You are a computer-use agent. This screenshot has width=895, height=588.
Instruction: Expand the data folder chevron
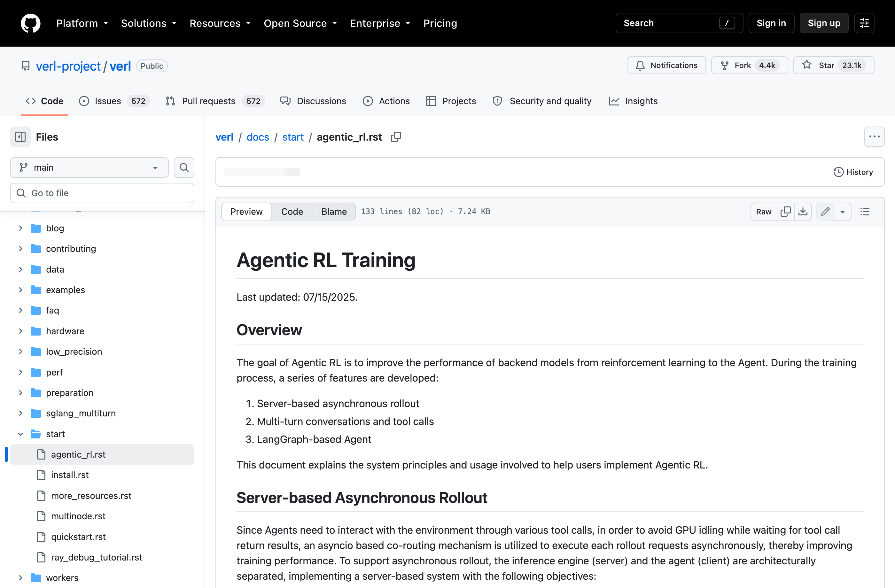coord(21,269)
